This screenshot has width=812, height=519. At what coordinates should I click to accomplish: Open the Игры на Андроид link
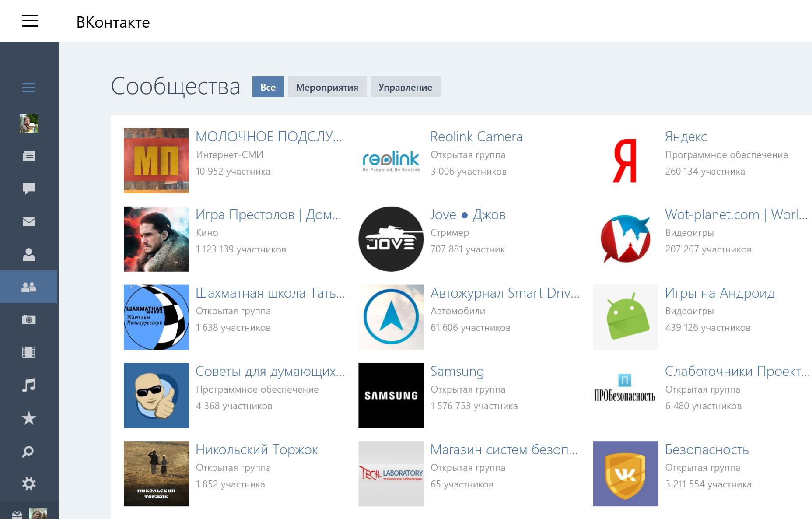coord(720,293)
